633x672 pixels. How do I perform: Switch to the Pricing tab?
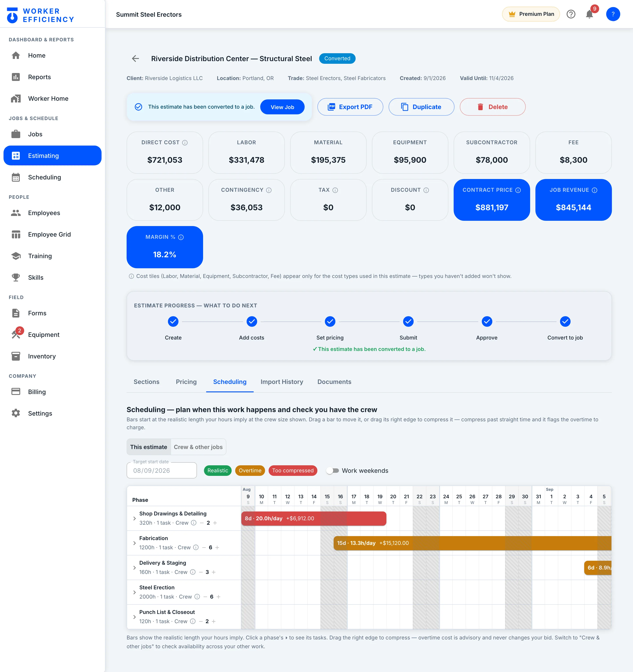coord(186,382)
